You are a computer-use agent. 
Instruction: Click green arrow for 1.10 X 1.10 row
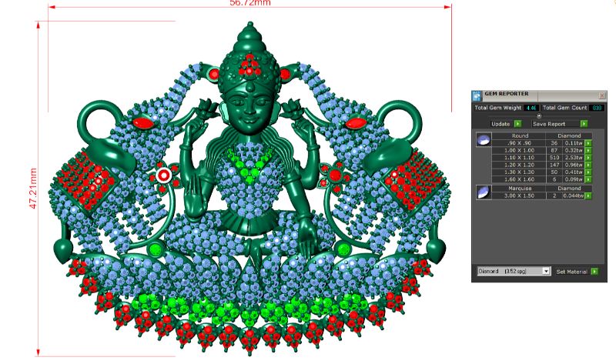pyautogui.click(x=588, y=159)
